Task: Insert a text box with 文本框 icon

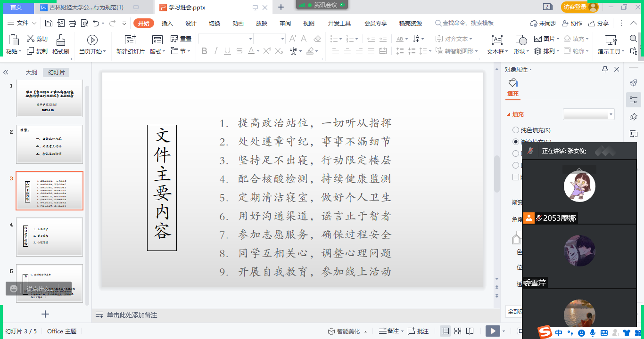Action: [x=497, y=45]
